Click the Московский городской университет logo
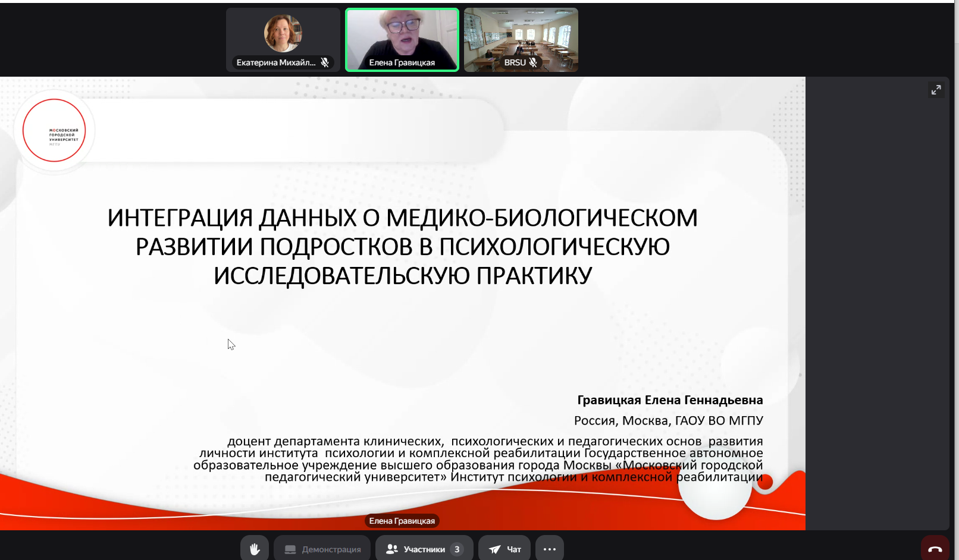This screenshot has height=560, width=959. 54,130
